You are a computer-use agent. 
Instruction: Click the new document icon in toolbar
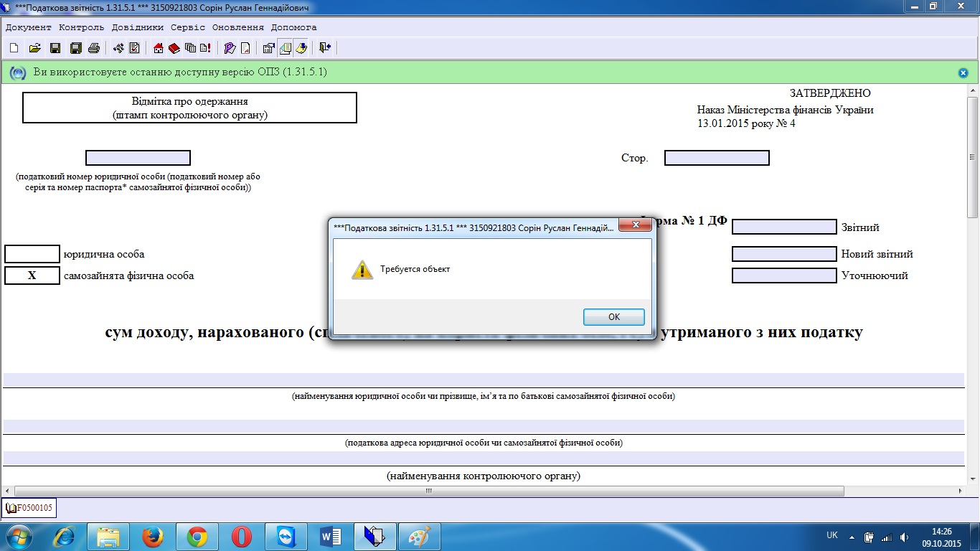tap(14, 48)
